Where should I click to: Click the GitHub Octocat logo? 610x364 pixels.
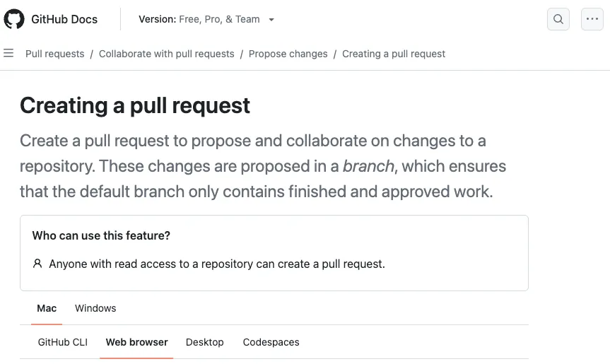tap(14, 19)
